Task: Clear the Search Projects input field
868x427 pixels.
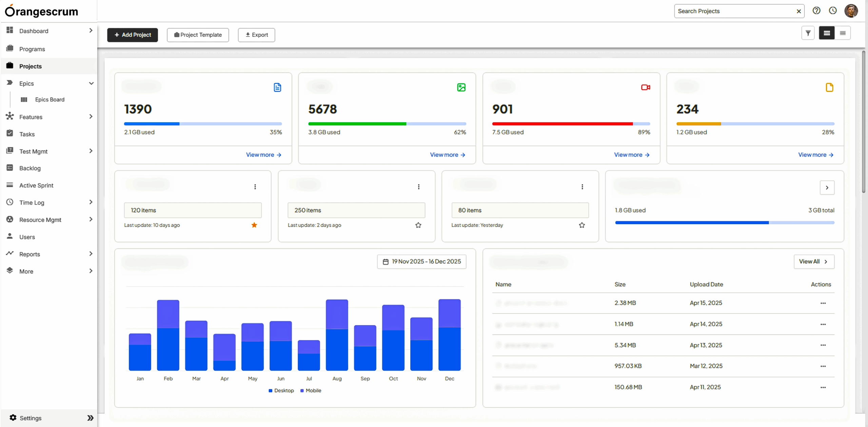Action: pos(799,11)
